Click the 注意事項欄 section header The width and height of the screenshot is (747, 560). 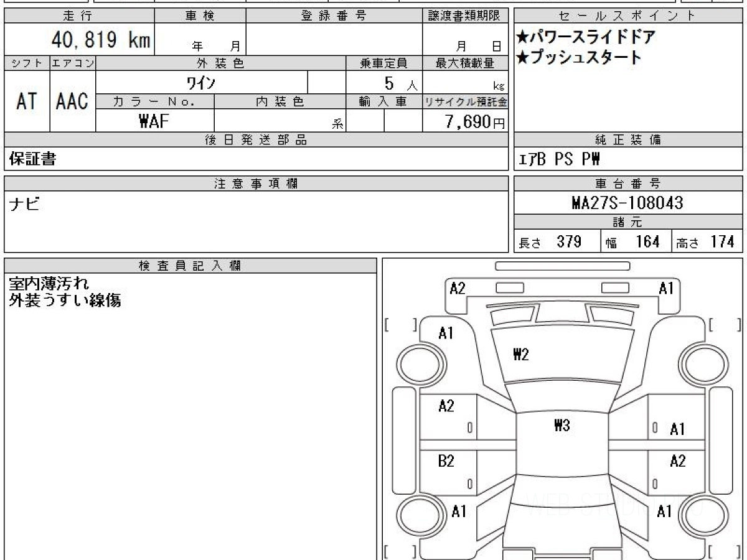[x=256, y=184]
